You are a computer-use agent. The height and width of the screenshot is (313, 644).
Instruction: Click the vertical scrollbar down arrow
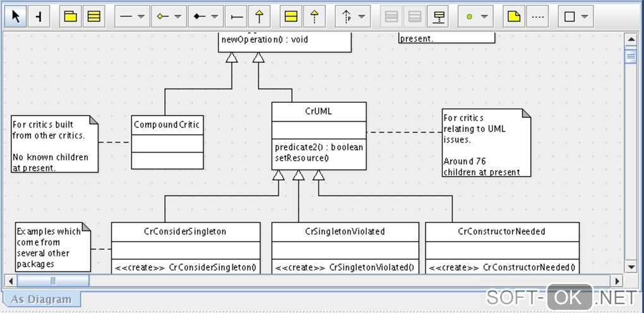tap(631, 267)
